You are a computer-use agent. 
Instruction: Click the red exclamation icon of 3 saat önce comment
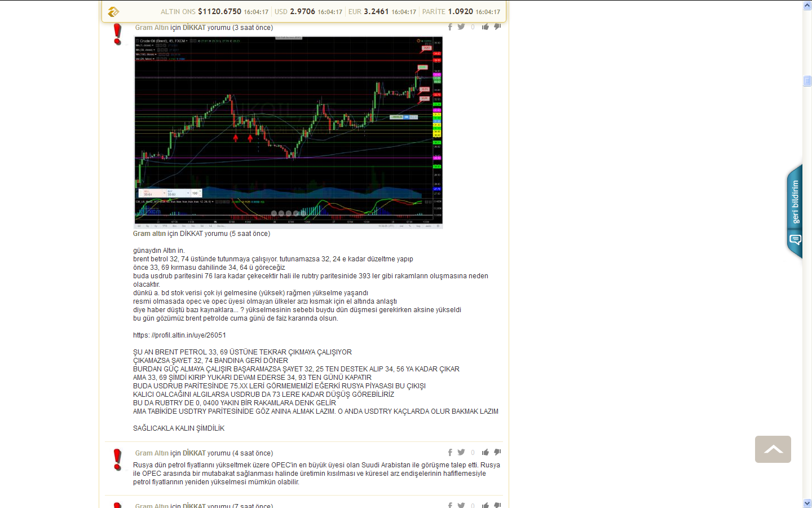(x=117, y=34)
